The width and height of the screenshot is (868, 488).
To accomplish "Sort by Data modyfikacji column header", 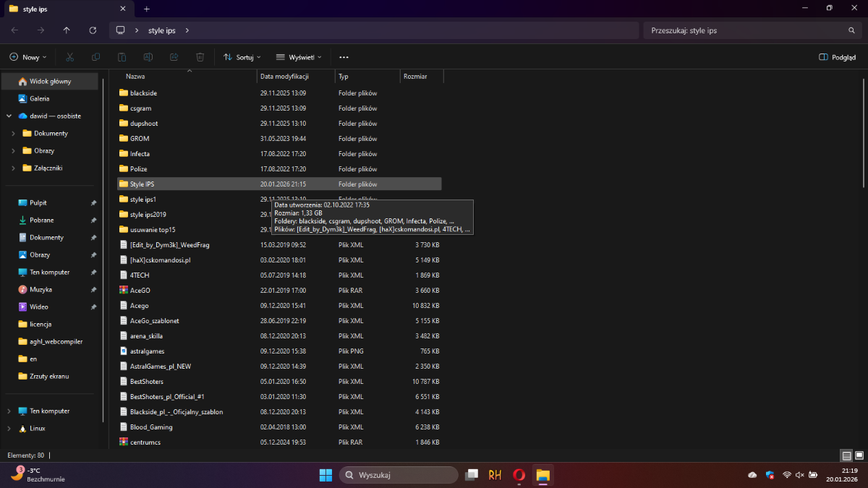I will pyautogui.click(x=285, y=76).
